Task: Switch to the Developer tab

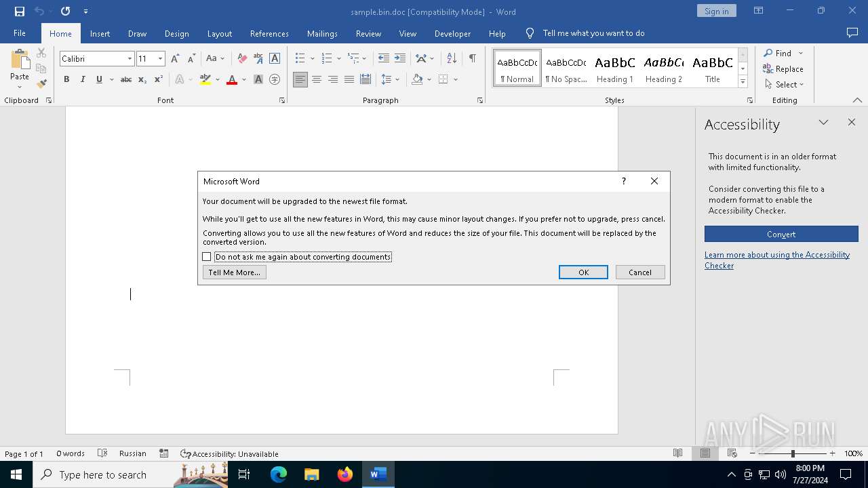Action: (x=452, y=33)
